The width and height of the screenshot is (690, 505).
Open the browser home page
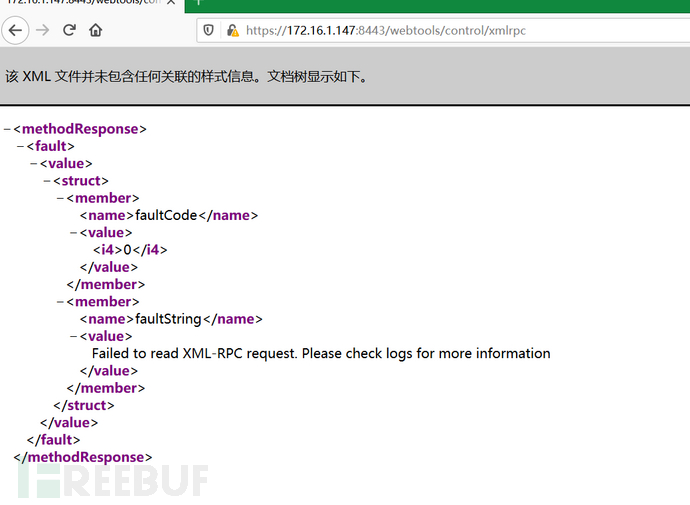pyautogui.click(x=95, y=30)
